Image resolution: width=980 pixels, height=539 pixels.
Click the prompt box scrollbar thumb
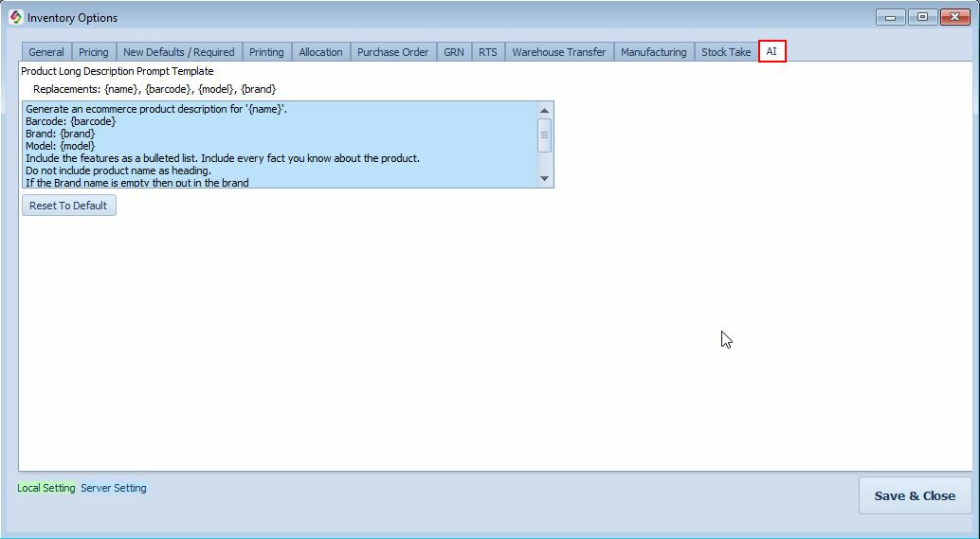544,135
